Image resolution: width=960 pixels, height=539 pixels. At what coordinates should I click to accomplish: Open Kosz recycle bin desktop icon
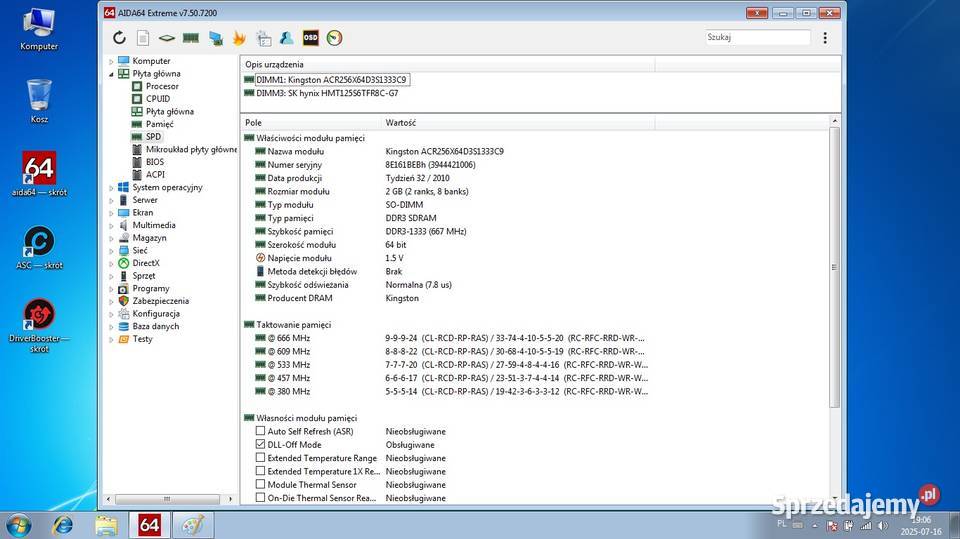pos(39,101)
